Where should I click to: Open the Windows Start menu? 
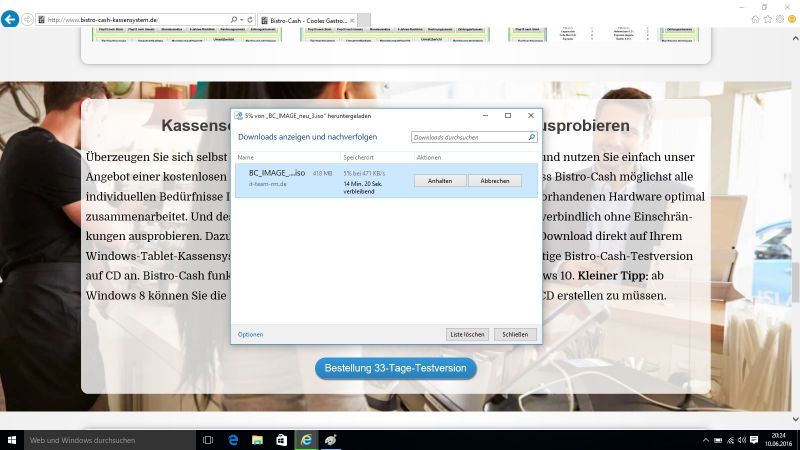(x=12, y=440)
